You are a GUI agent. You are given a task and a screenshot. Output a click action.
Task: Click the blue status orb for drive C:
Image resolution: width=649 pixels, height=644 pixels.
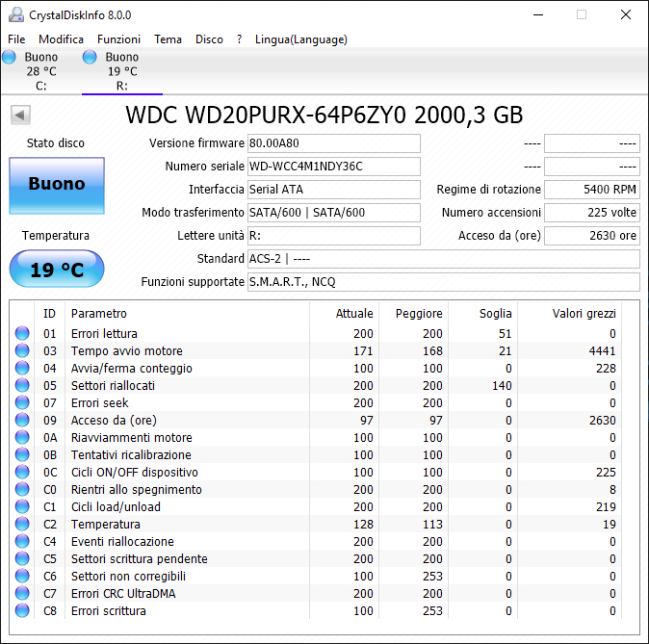(x=9, y=57)
